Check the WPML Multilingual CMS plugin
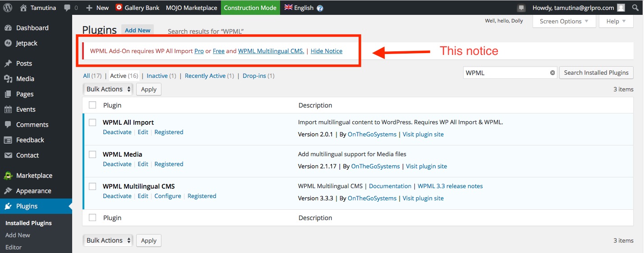The image size is (644, 253). pyautogui.click(x=92, y=186)
